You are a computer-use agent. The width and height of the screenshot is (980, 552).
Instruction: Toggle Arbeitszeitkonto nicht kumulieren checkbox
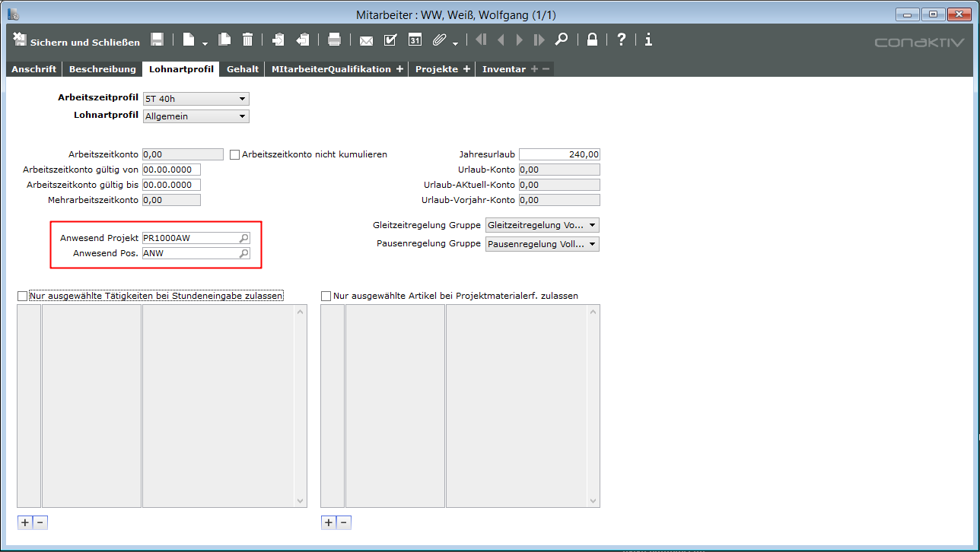click(x=234, y=155)
